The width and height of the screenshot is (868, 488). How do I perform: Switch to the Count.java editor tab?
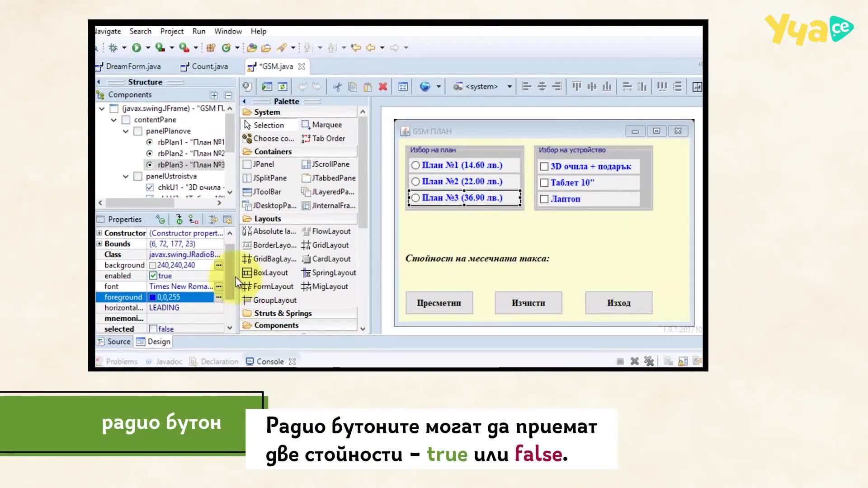click(204, 66)
